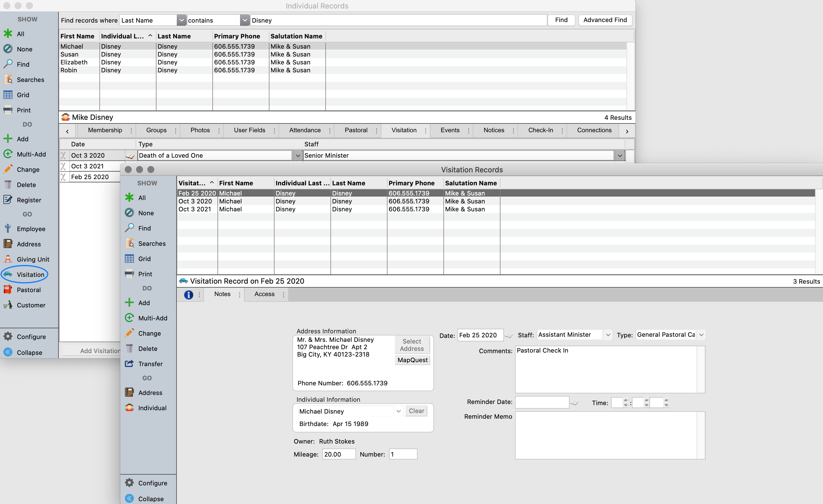Screen dimensions: 823x504
Task: Click the MapQuest button
Action: coord(412,360)
